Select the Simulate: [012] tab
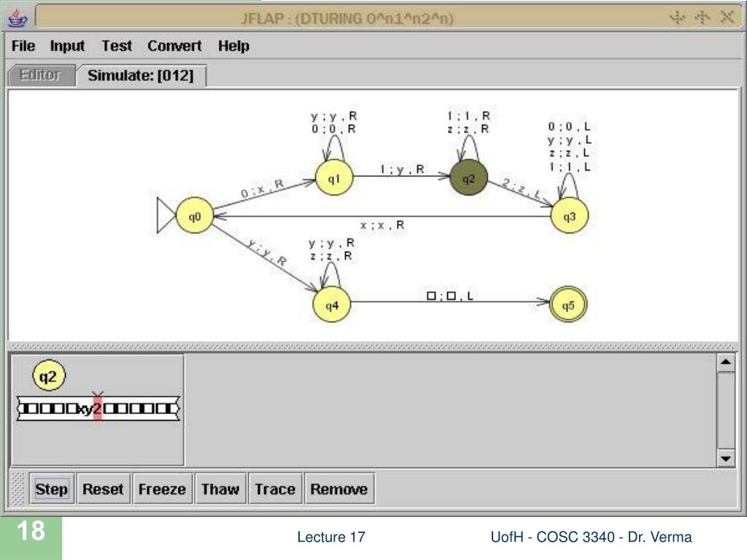The width and height of the screenshot is (747, 560). pos(141,75)
